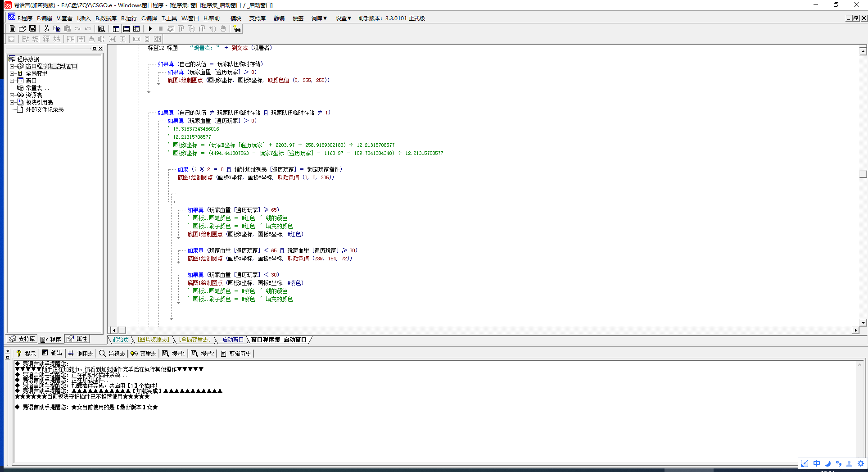Expand the 窗口 tree node
This screenshot has height=472, width=868.
coord(12,81)
